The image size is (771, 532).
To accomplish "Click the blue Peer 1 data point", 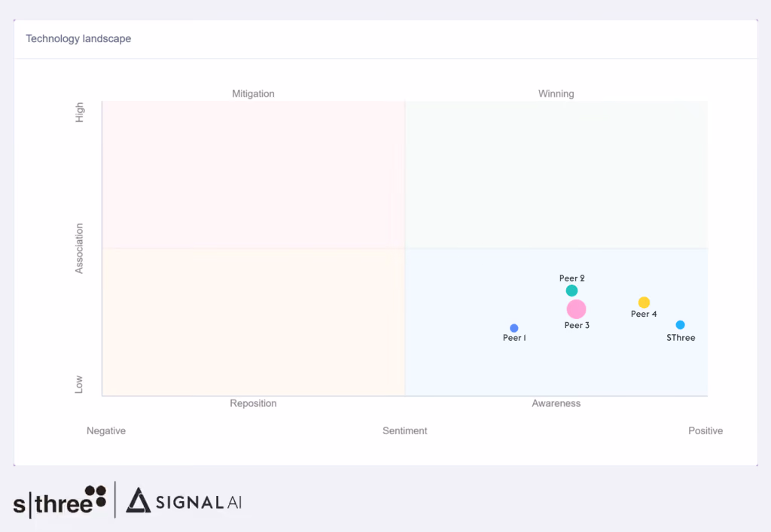I will (x=513, y=328).
